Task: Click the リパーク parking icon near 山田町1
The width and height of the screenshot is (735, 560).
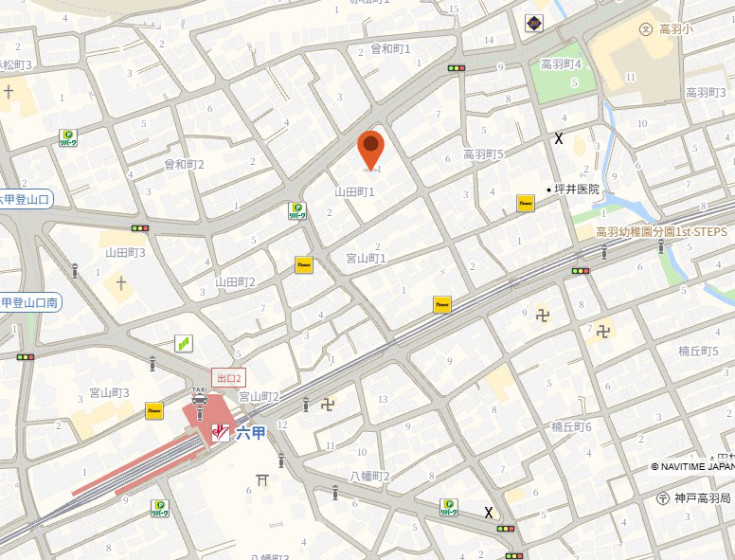Action: (x=297, y=210)
